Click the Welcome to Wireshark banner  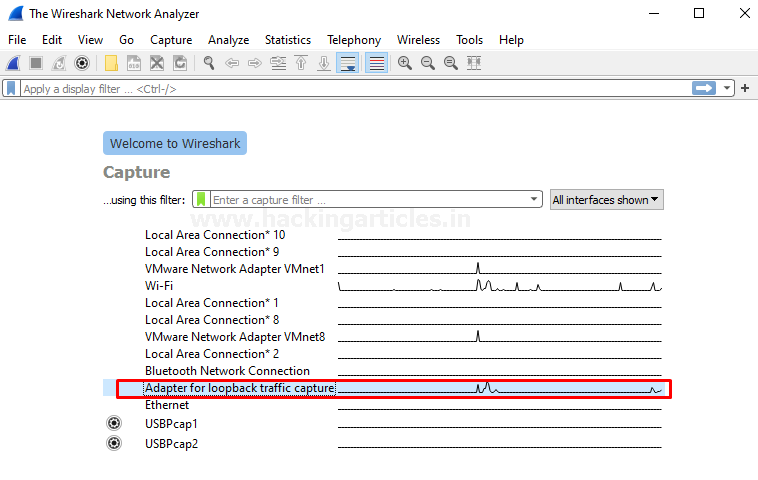pyautogui.click(x=175, y=143)
